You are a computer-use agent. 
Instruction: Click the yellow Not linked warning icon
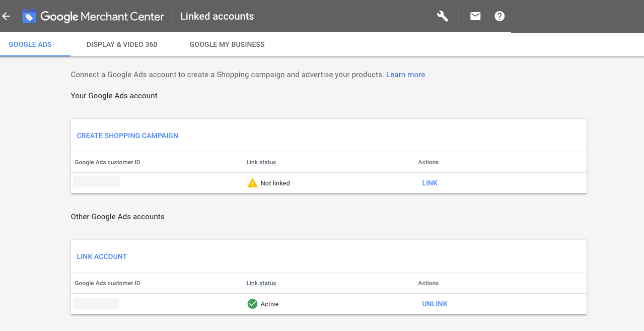pyautogui.click(x=252, y=183)
